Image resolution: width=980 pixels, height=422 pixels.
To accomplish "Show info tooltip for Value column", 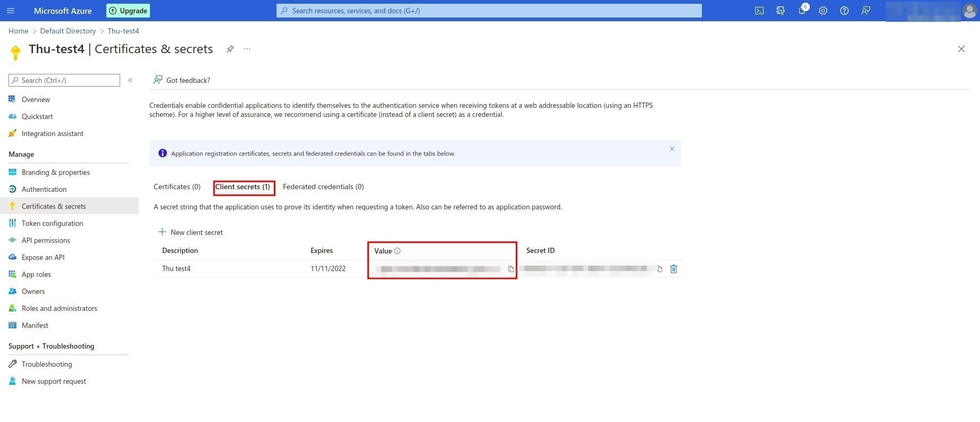I will click(x=397, y=251).
